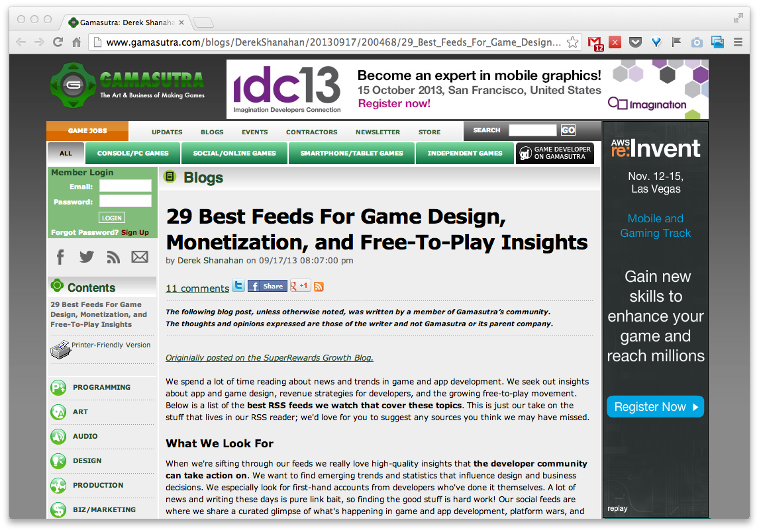Click the replay link in AWS ad
The height and width of the screenshot is (532, 759).
click(x=617, y=508)
